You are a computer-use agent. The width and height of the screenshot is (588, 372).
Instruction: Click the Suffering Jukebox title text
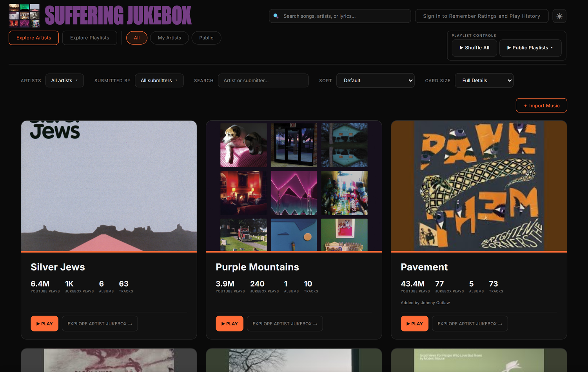(x=118, y=16)
